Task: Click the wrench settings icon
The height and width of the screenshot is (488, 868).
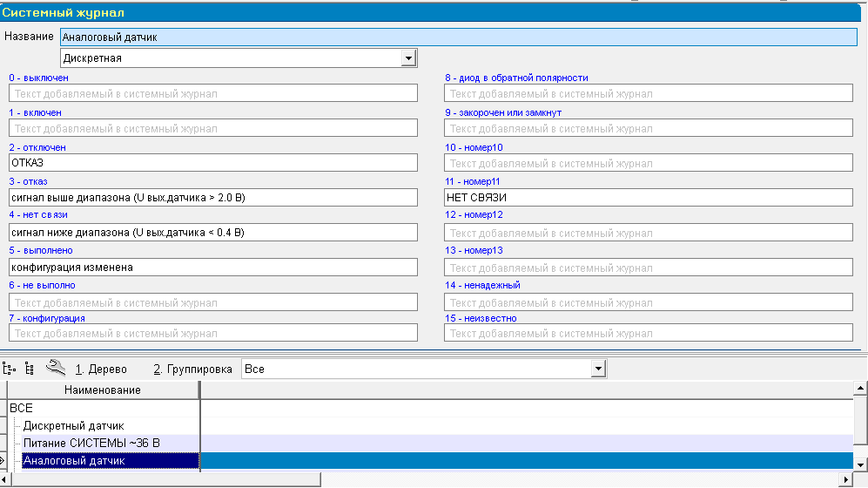Action: [53, 368]
